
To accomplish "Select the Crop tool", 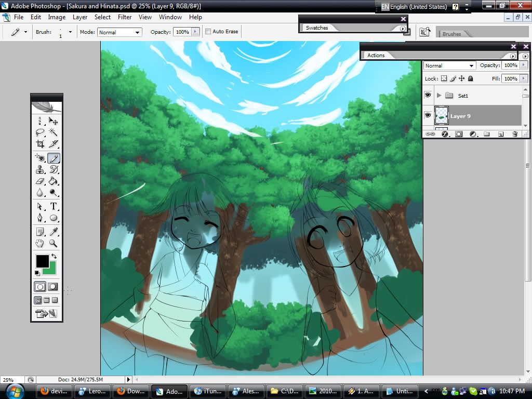I will 40,144.
